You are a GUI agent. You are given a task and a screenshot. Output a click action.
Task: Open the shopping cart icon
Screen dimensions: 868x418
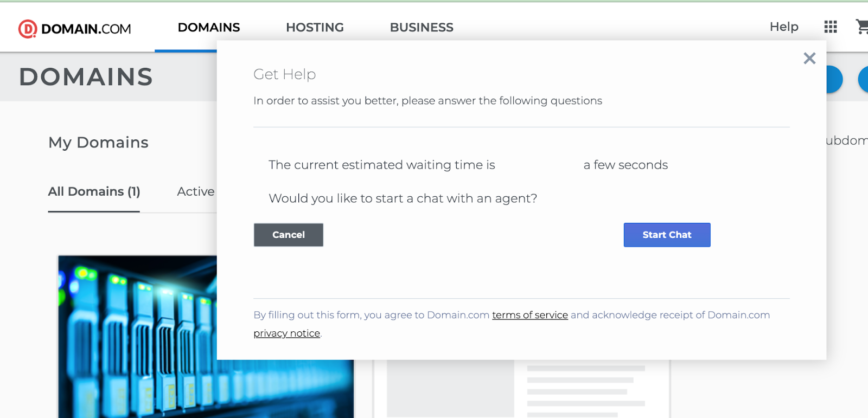tap(862, 27)
